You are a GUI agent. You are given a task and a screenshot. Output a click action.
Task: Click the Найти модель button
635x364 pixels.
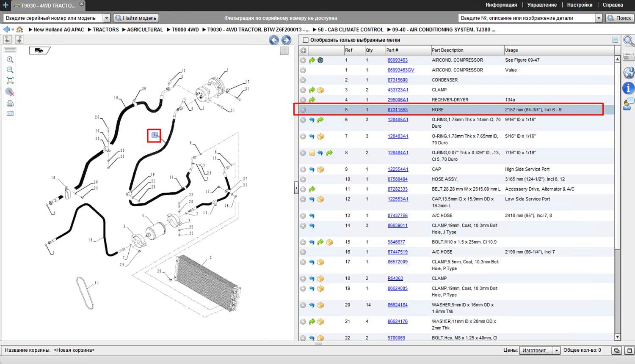[136, 18]
